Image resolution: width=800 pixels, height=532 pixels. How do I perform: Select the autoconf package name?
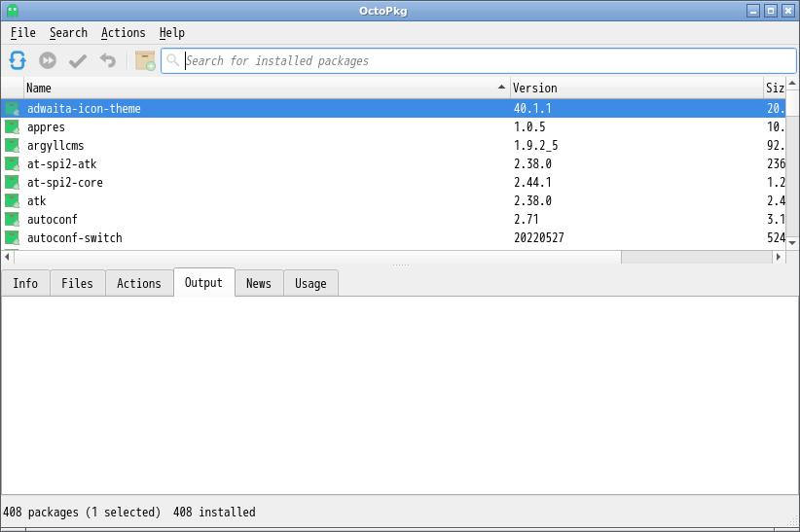click(x=52, y=220)
